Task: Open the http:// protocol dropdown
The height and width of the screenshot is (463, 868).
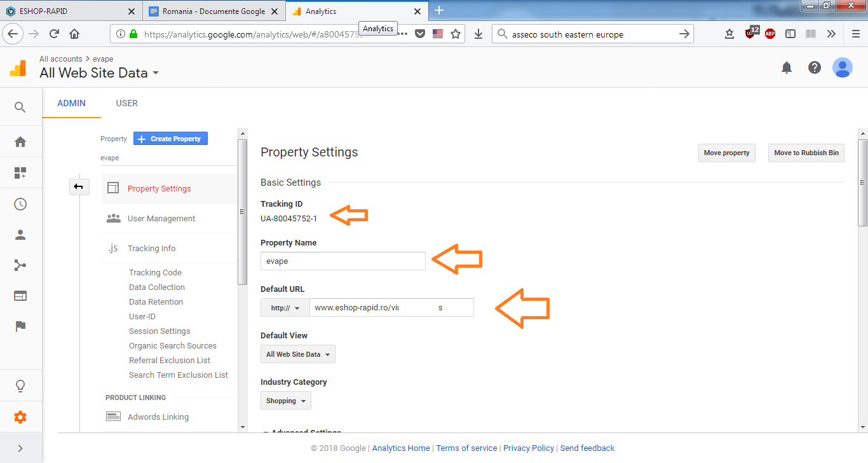Action: 285,308
